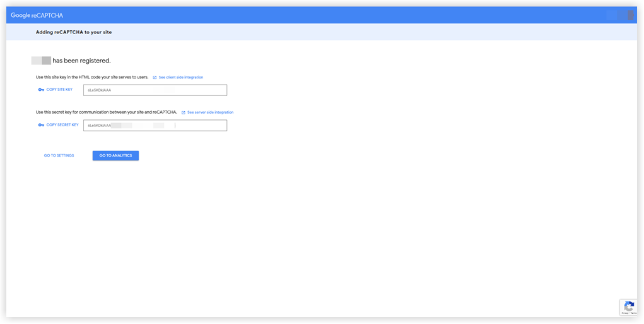Select the site key text field
Image resolution: width=644 pixels, height=324 pixels.
pyautogui.click(x=155, y=90)
